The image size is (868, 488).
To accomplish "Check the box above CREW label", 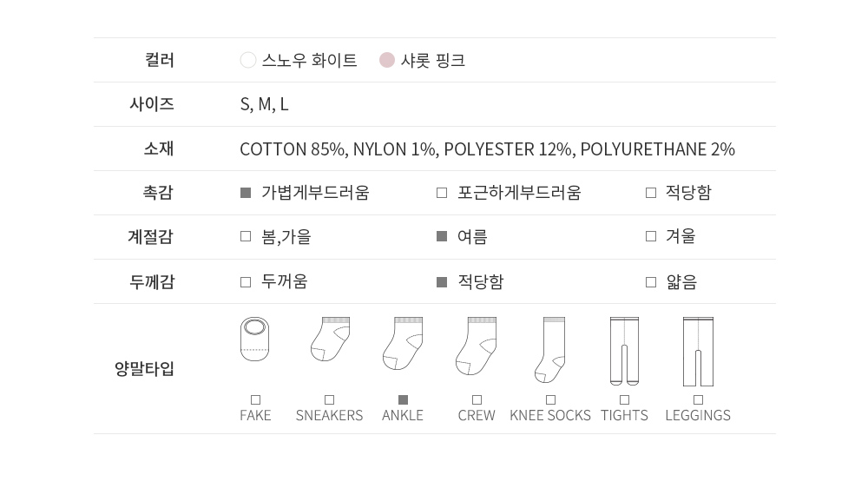I will click(477, 400).
